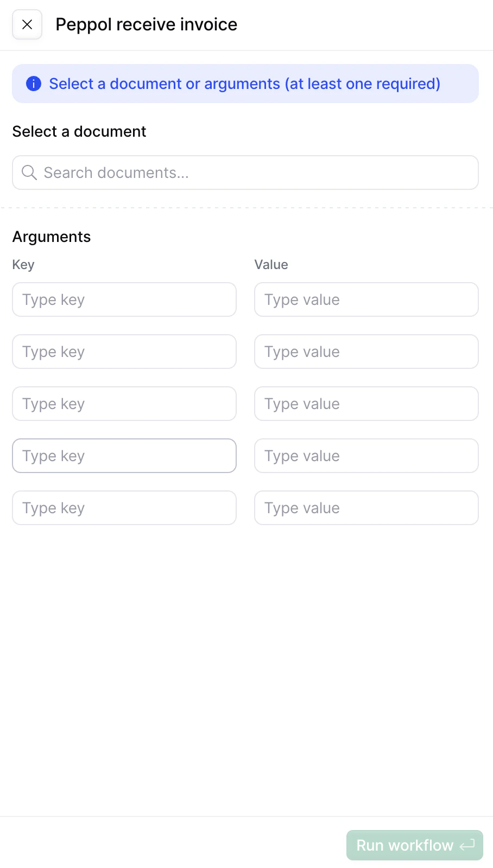Click the second 'Type key' field
The height and width of the screenshot is (868, 493).
(x=124, y=352)
